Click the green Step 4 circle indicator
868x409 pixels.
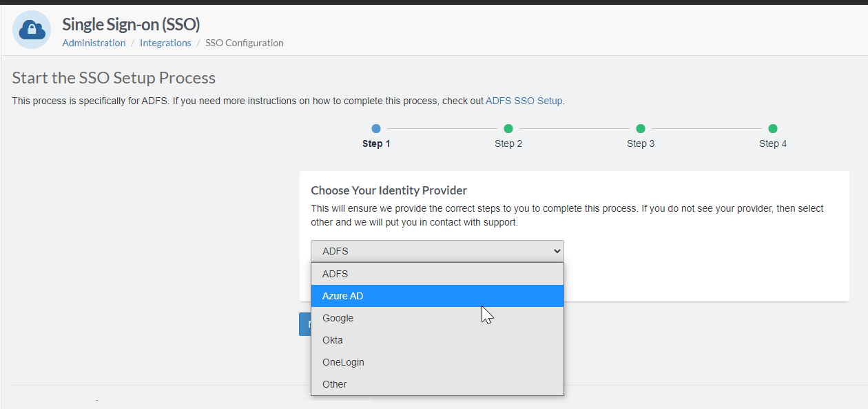(773, 128)
